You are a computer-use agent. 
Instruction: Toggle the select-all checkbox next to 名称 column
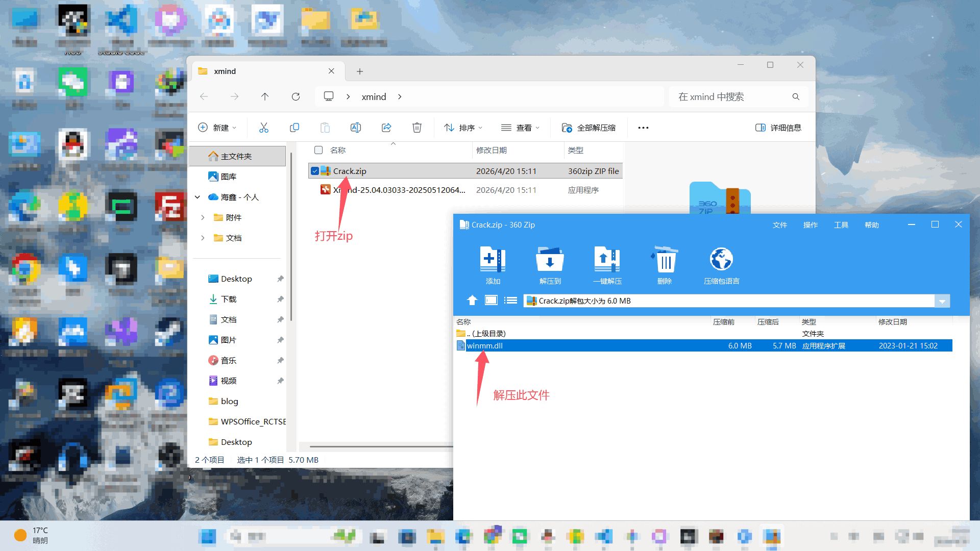[318, 150]
